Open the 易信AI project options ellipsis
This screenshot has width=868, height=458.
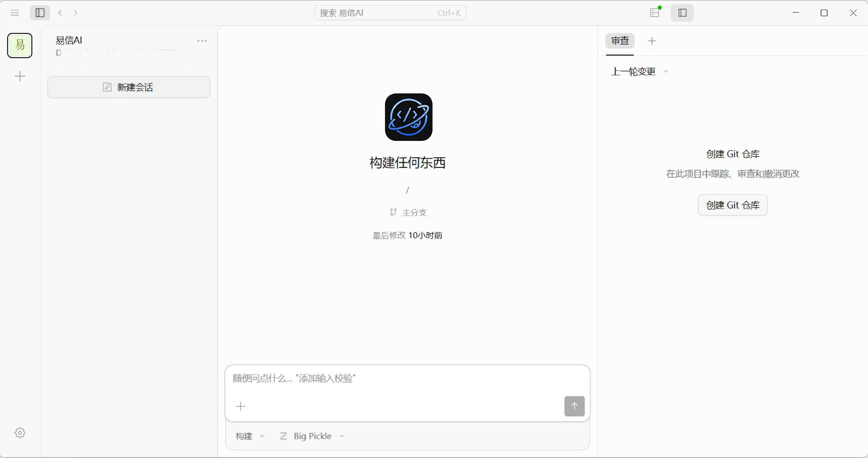point(202,41)
